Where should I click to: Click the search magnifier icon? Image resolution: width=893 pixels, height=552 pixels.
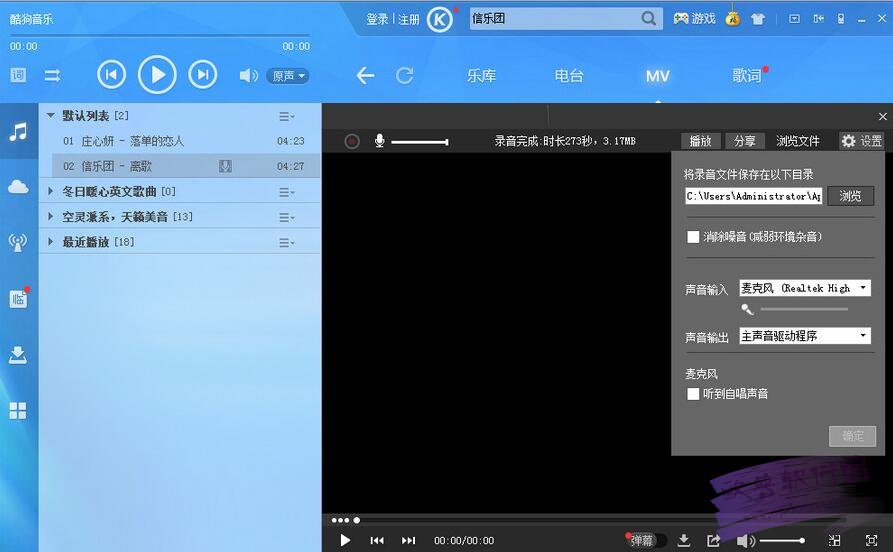coord(648,19)
